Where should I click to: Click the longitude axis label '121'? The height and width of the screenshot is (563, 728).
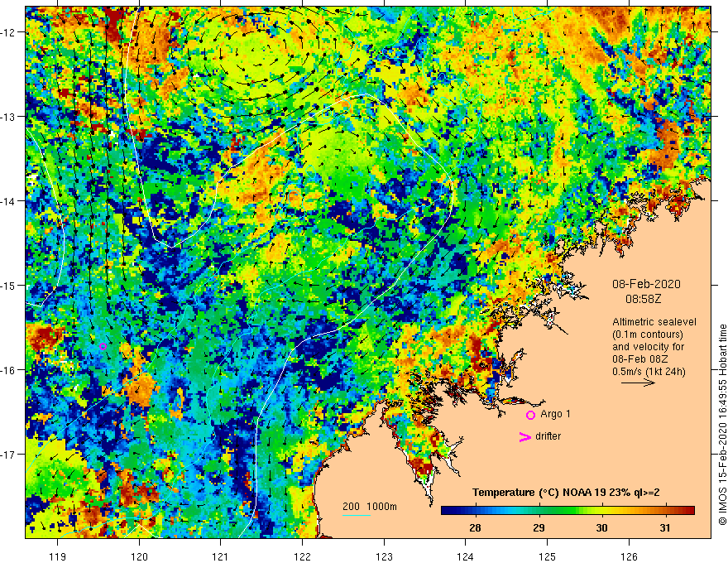click(221, 556)
